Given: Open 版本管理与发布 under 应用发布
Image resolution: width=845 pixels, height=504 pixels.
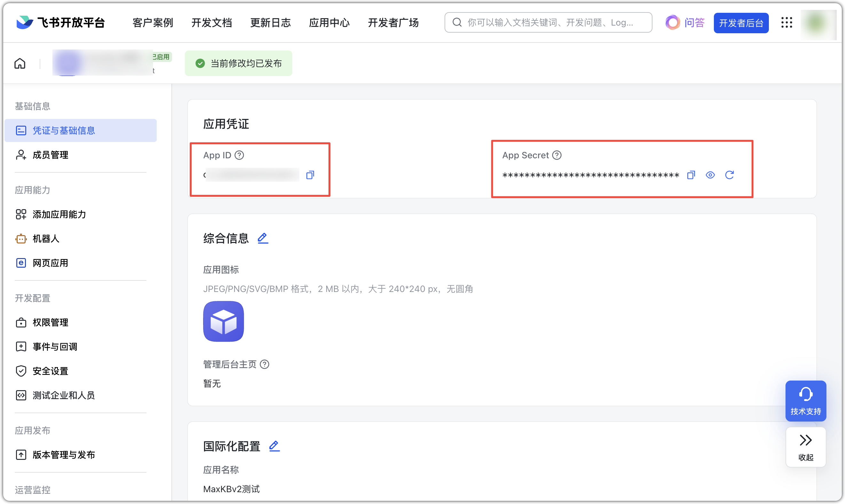Looking at the screenshot, I should pos(64,455).
